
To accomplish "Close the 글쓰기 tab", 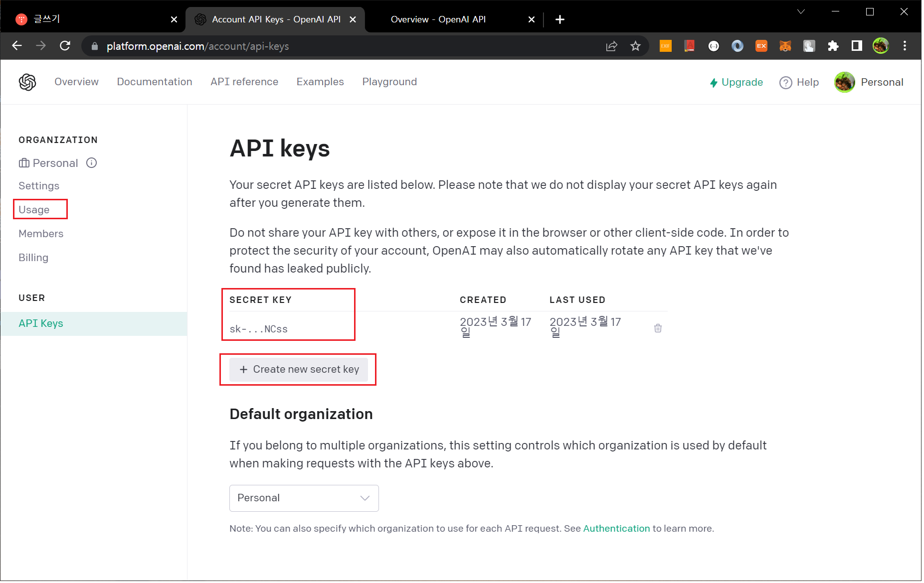I will coord(174,19).
